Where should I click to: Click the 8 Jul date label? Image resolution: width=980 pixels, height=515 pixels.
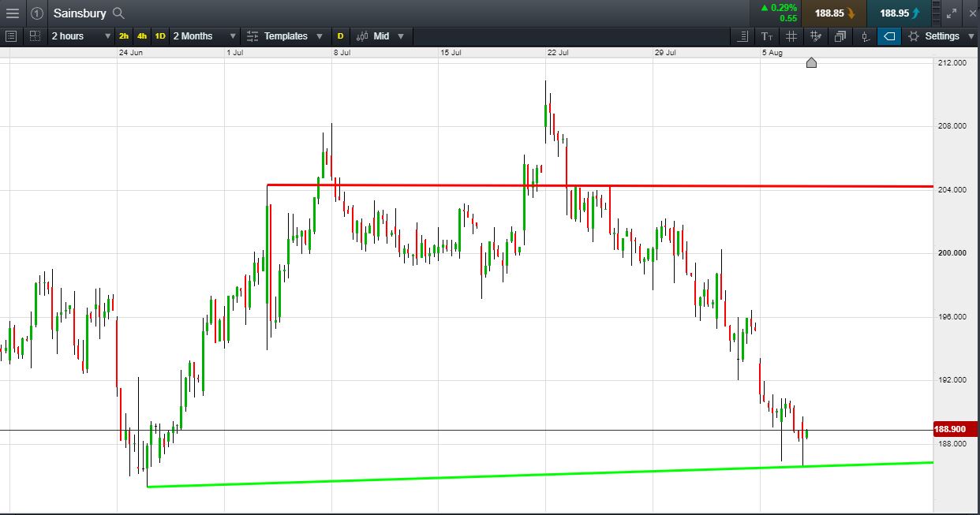(x=342, y=53)
